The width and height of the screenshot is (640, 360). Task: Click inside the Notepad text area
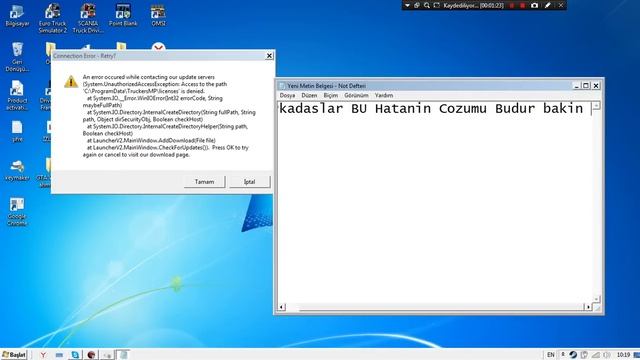point(435,202)
